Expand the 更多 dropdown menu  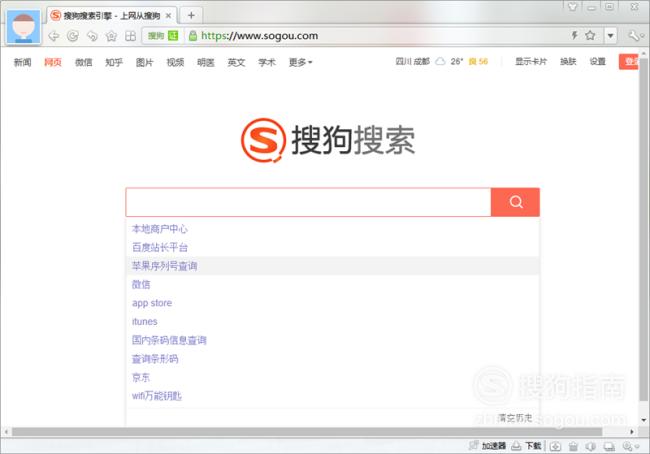click(301, 62)
